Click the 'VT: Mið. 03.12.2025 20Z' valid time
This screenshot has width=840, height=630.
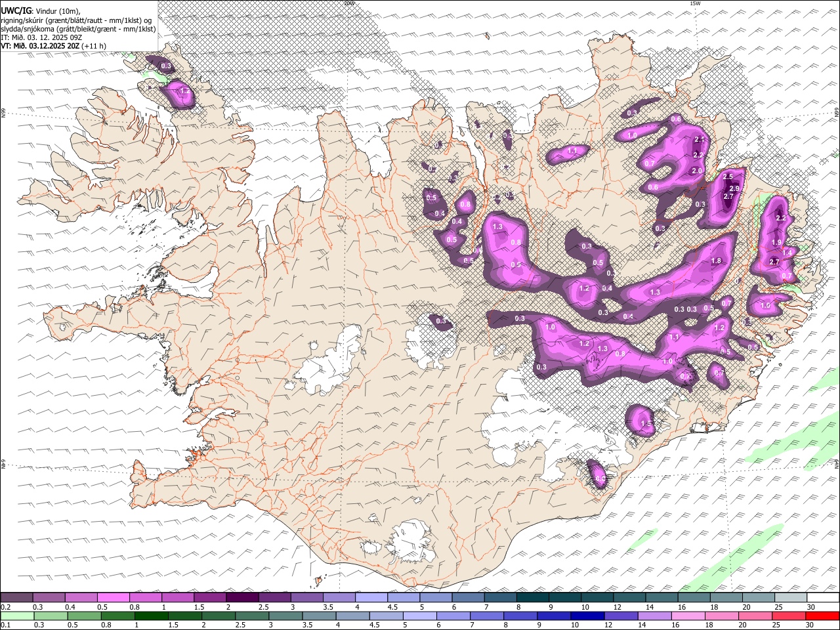(x=40, y=46)
